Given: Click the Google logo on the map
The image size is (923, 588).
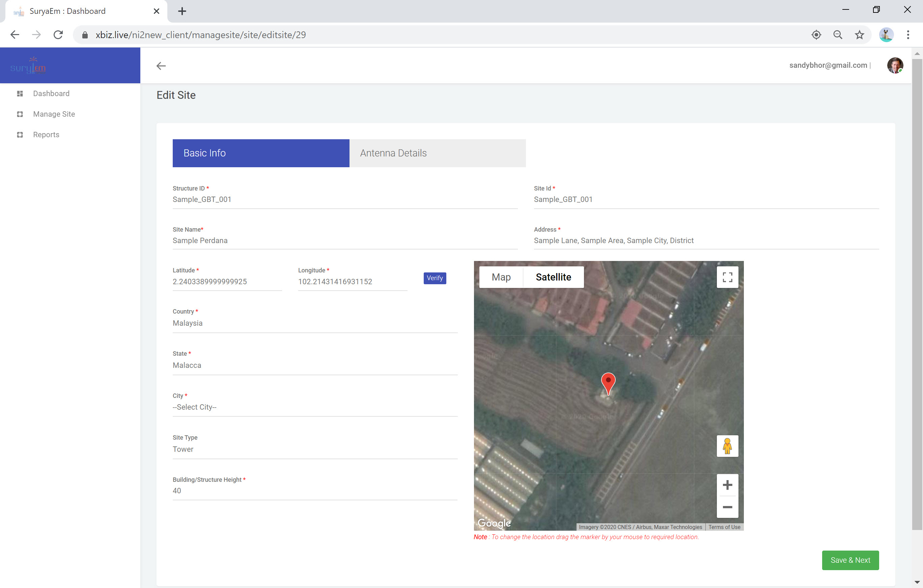Looking at the screenshot, I should pos(494,523).
